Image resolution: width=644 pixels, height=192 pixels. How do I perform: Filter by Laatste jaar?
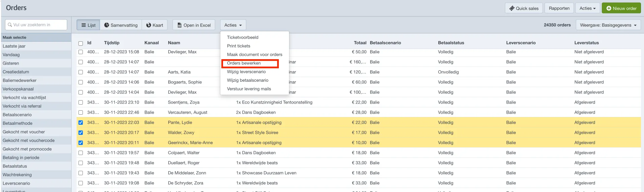(36, 46)
